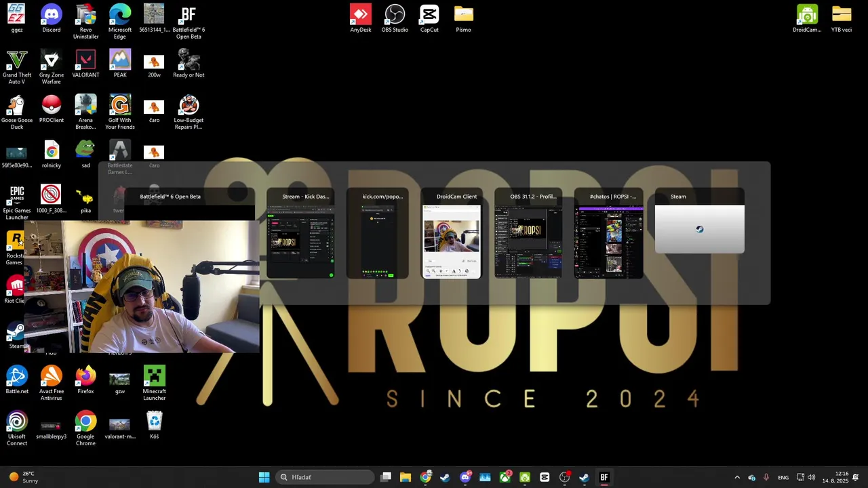Open the ENG language switcher
Viewport: 868px width, 488px height.
[x=783, y=477]
